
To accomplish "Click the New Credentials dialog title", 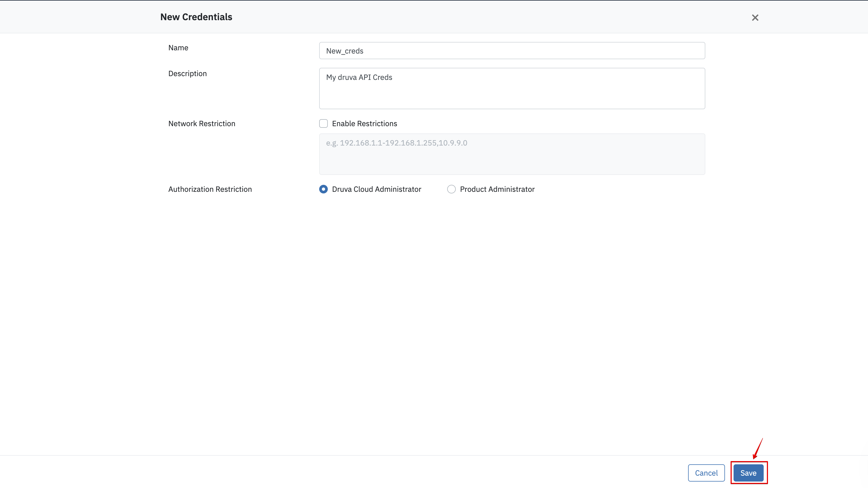I will [x=196, y=16].
